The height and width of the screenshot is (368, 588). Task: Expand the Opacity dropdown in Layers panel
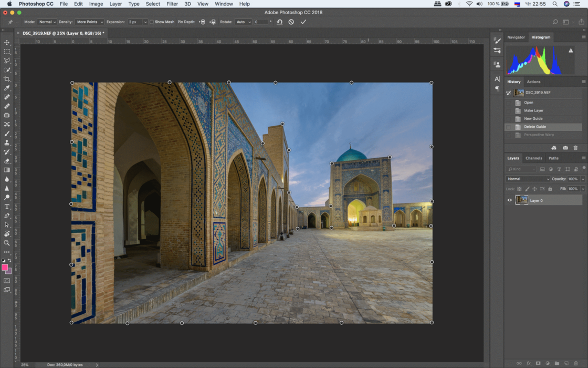click(x=583, y=179)
